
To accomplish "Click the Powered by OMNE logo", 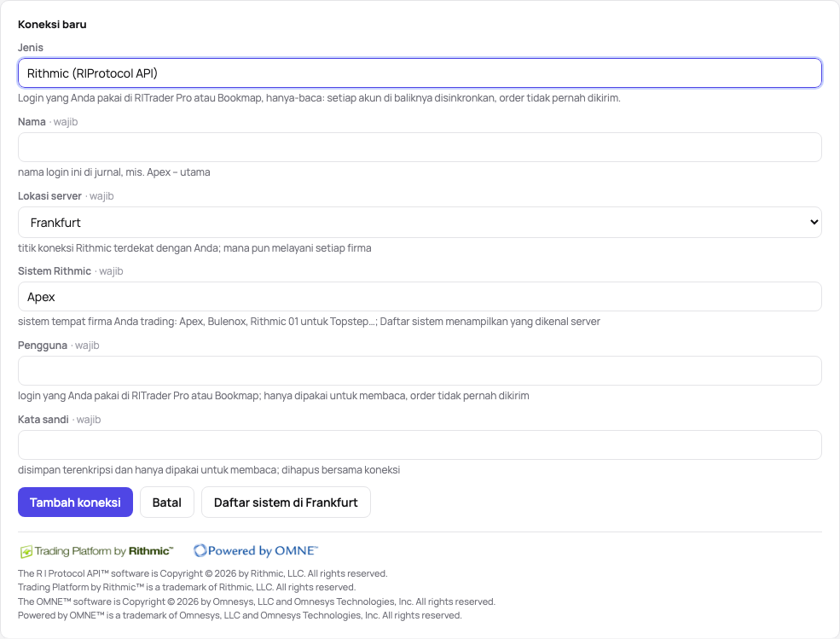I will click(x=256, y=550).
